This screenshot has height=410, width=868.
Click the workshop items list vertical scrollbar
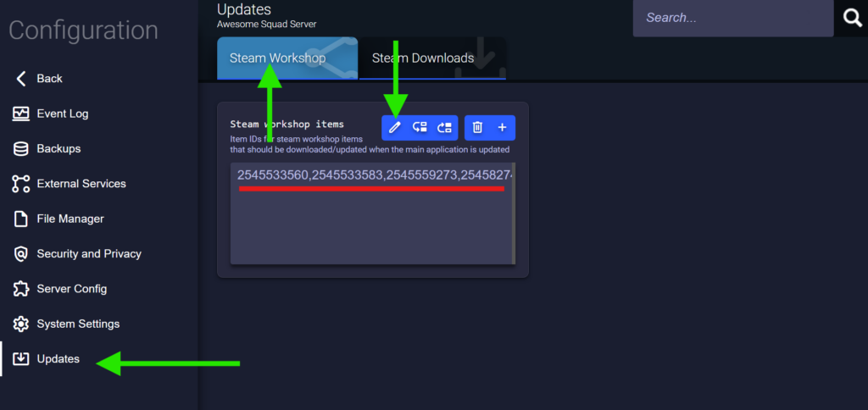[x=513, y=213]
